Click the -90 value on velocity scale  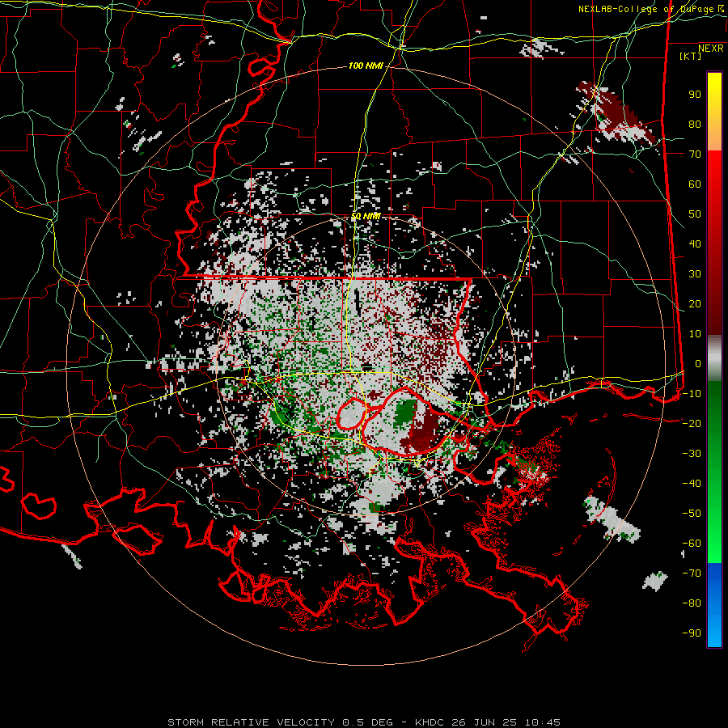[x=692, y=633]
